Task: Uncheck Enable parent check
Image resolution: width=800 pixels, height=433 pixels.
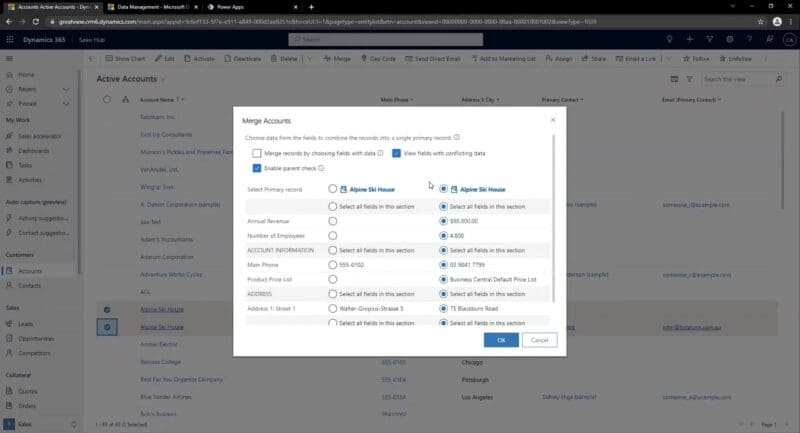Action: 257,168
